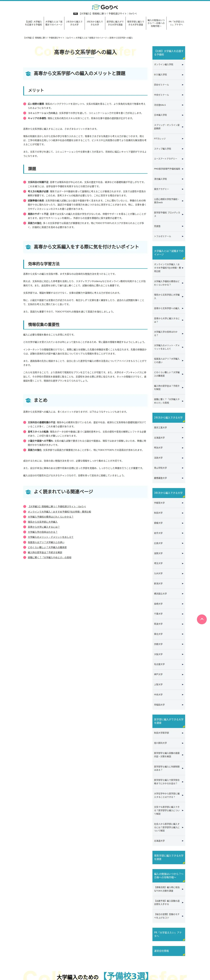Open 法政大学 in the sidebar
Screen dimensions: 210x980
[x=168, y=458]
